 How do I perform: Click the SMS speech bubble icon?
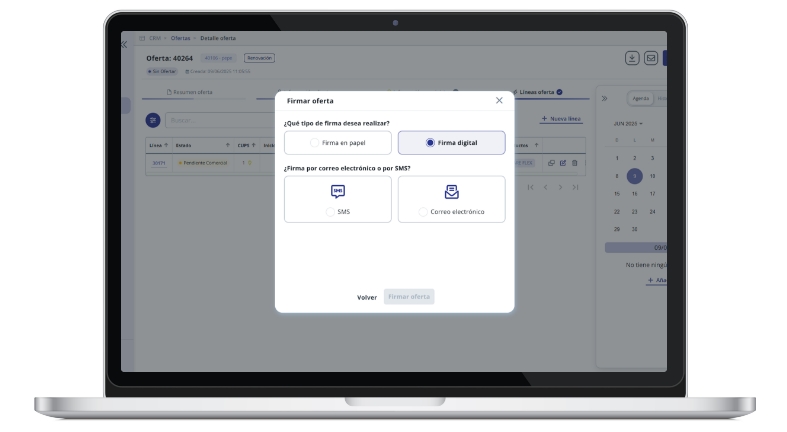pos(337,192)
